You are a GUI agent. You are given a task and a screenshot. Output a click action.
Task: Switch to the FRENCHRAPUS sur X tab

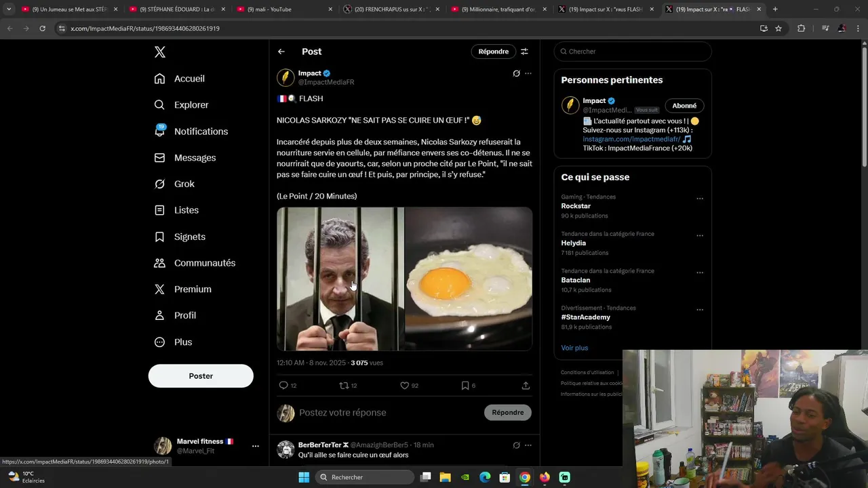pyautogui.click(x=391, y=9)
